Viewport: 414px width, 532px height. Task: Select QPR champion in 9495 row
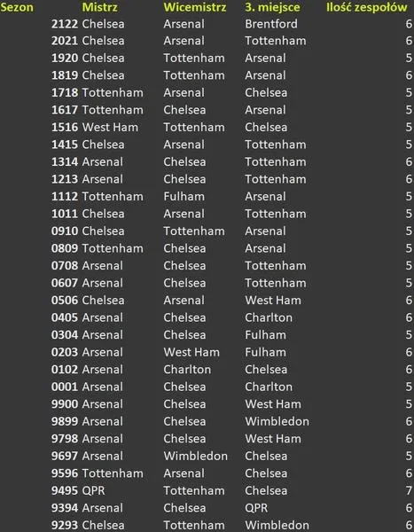(x=93, y=491)
